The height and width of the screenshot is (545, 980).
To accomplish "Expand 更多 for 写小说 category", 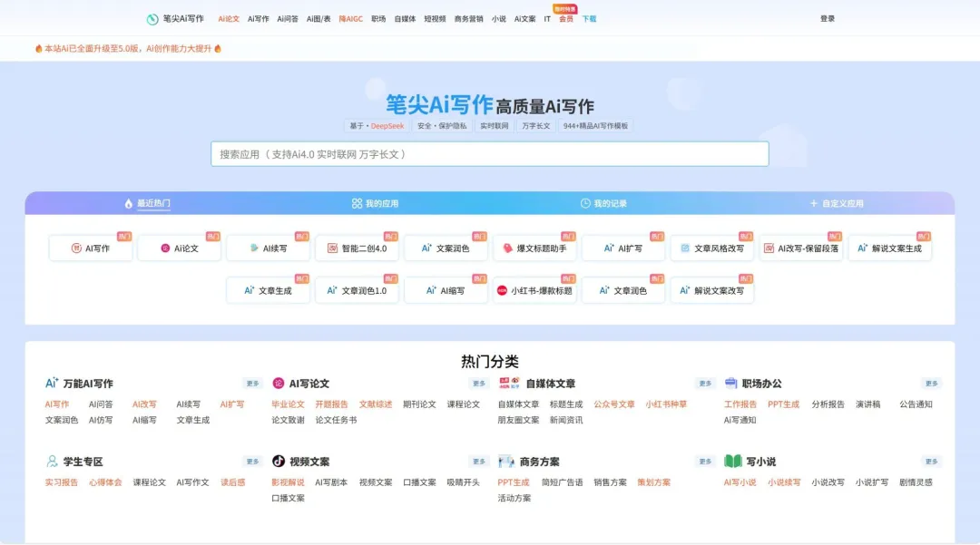I will point(931,462).
